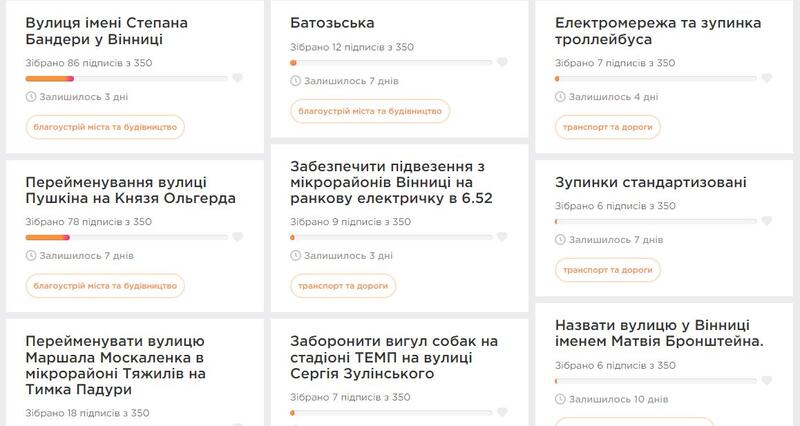Screen dimensions: 800x426
Task: Click heart on ранкову електричку petition
Action: point(502,237)
